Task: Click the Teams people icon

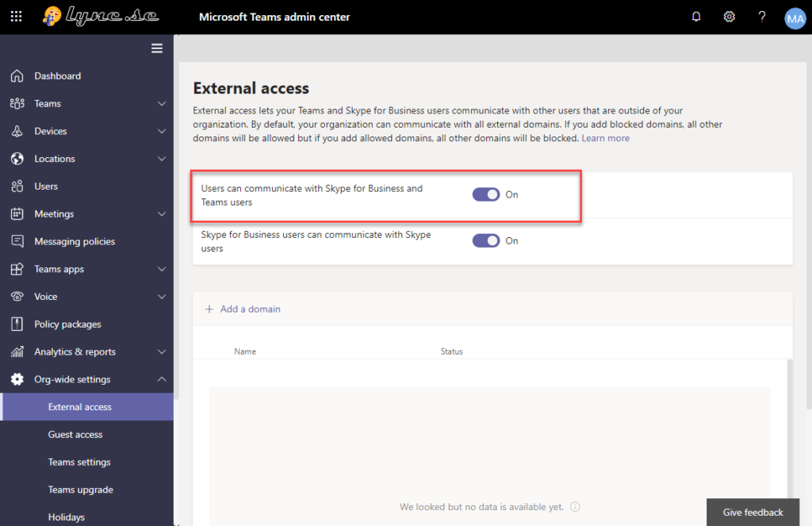Action: (17, 103)
